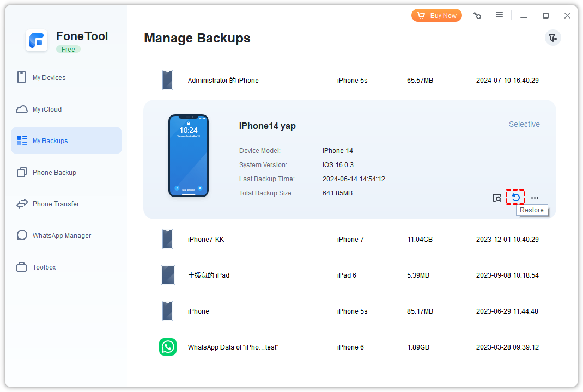Click the key icon in title bar
Screen dimensions: 583x392
477,16
